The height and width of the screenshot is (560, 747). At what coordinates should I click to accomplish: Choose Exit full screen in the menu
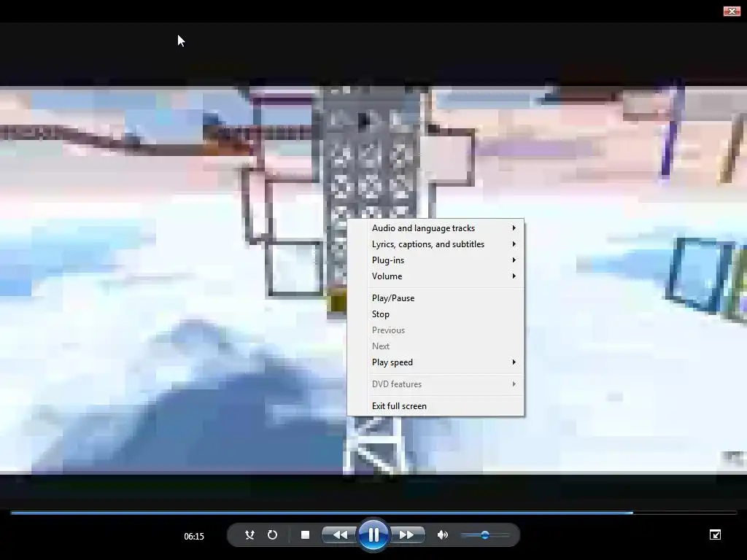436,406
